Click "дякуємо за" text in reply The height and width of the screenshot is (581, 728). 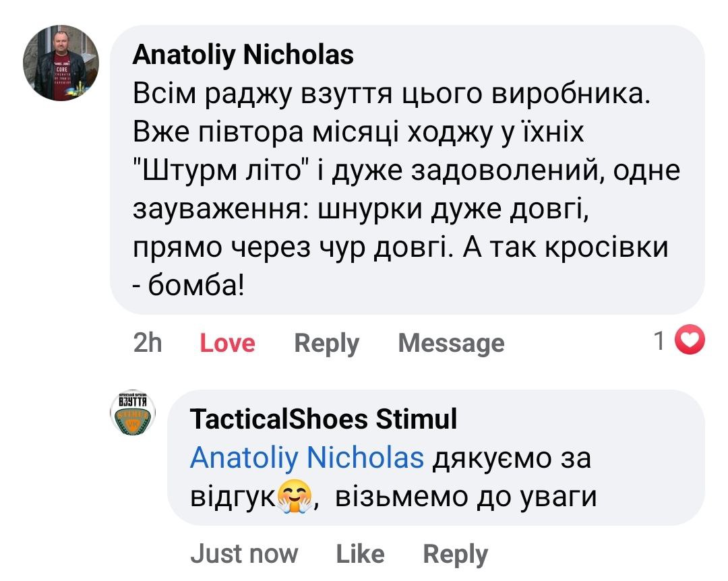tap(511, 458)
